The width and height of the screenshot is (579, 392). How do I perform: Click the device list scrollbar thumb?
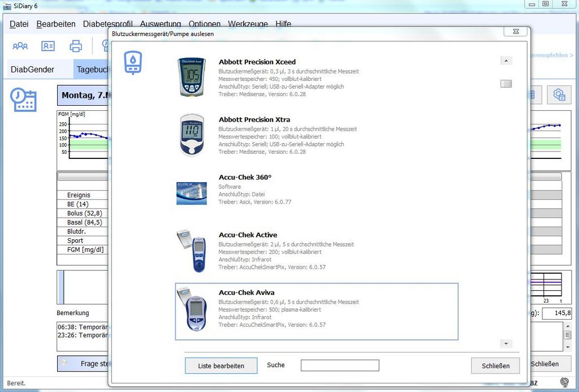click(506, 84)
